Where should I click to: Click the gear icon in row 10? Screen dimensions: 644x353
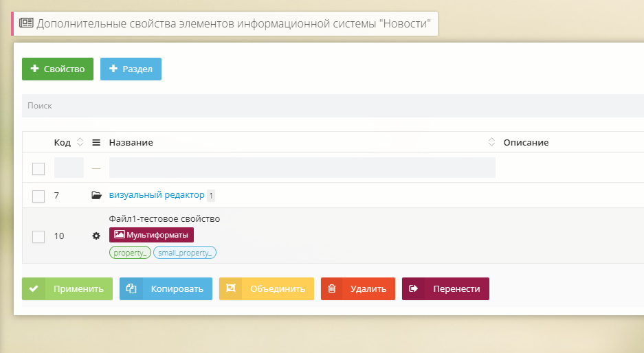(96, 236)
